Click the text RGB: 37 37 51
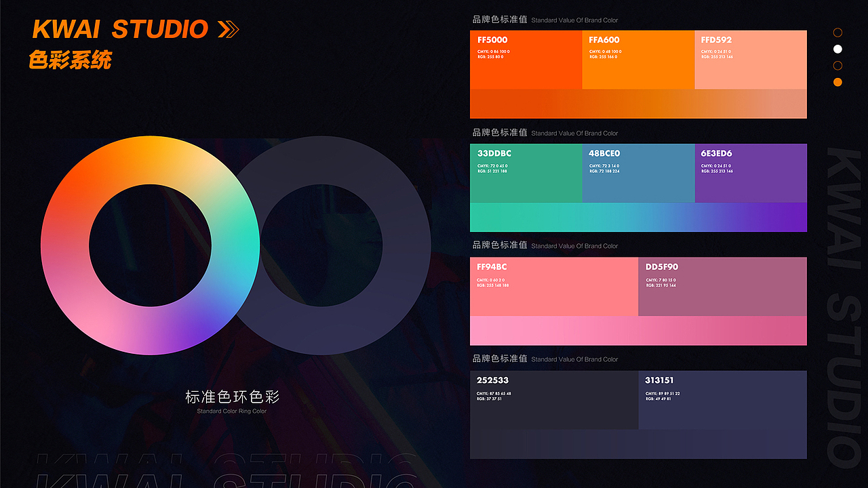The height and width of the screenshot is (488, 868). coord(490,399)
